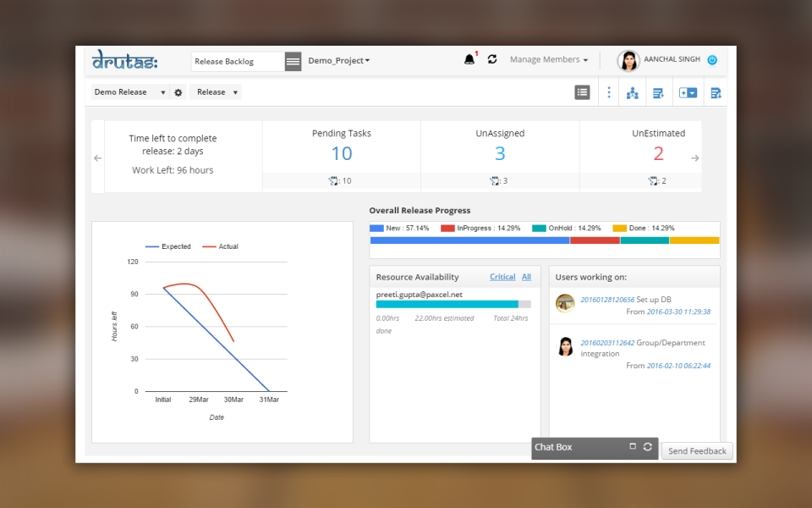Screen dimensions: 812x508
Task: Open the notifications bell with 1 alert
Action: point(470,59)
